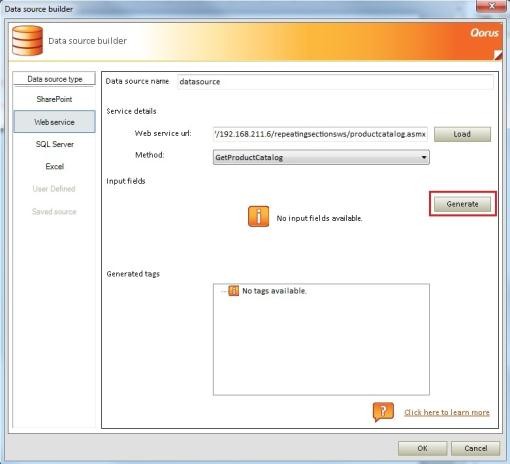Click the Load button
This screenshot has width=510, height=464.
click(x=462, y=134)
